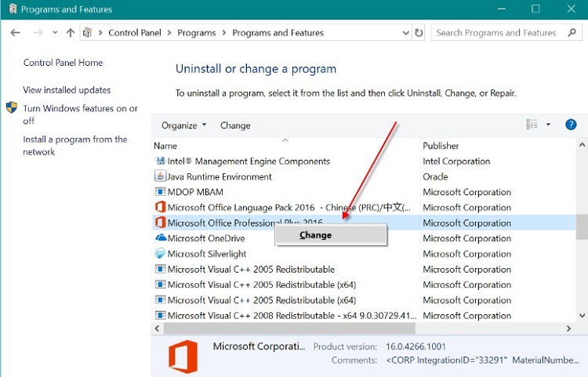The image size is (588, 377).
Task: Select the Microsoft OneDrive cloud icon
Action: click(161, 238)
